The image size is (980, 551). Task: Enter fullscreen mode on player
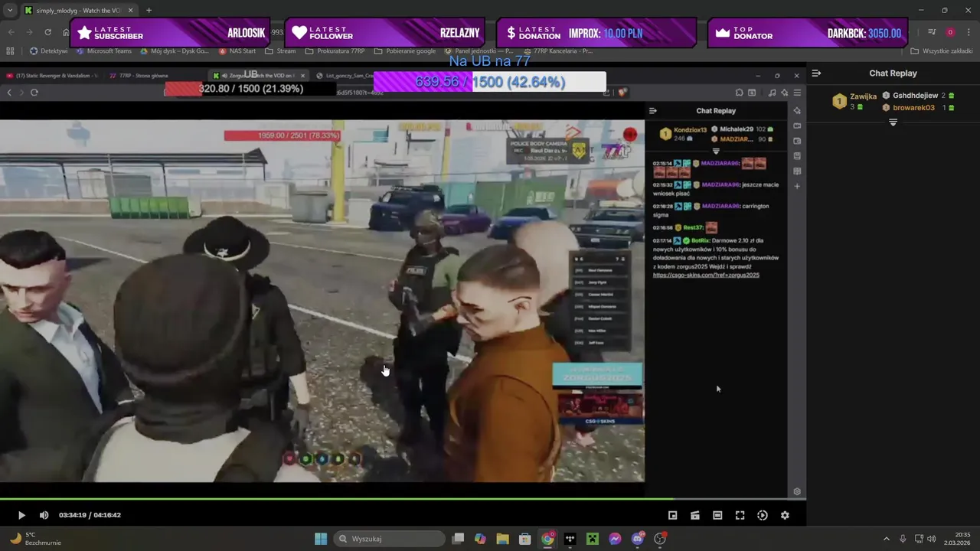click(740, 515)
